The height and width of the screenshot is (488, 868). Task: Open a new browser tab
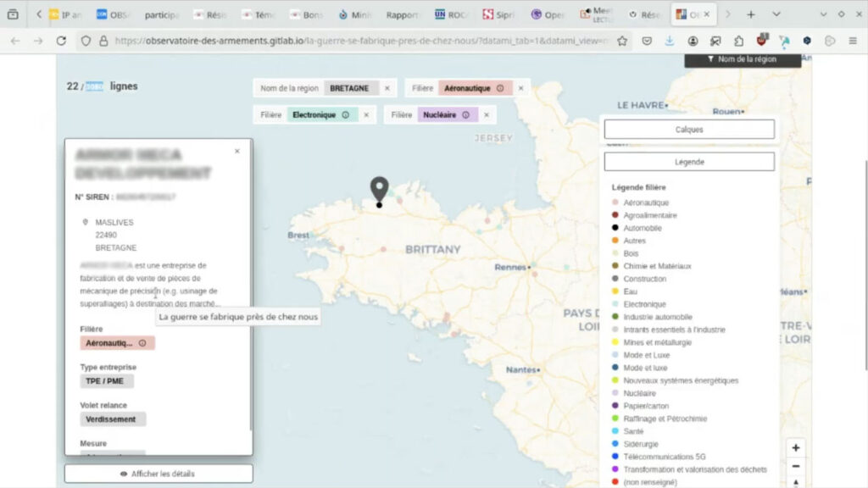(x=751, y=14)
